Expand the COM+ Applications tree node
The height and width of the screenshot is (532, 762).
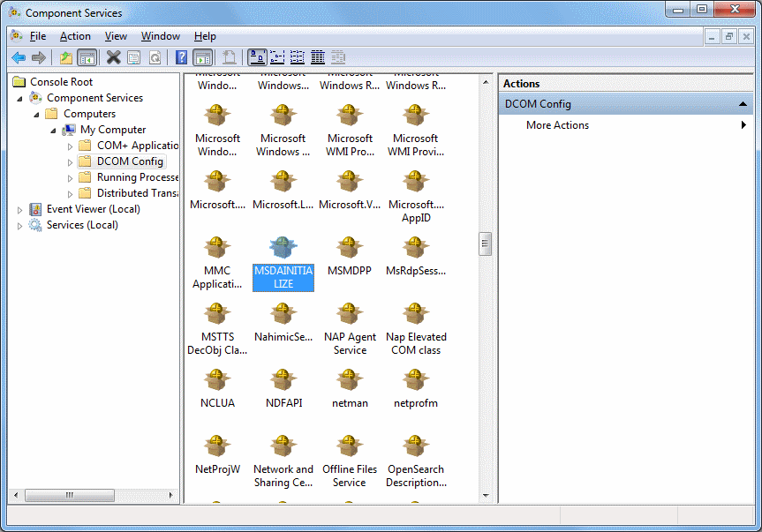71,146
